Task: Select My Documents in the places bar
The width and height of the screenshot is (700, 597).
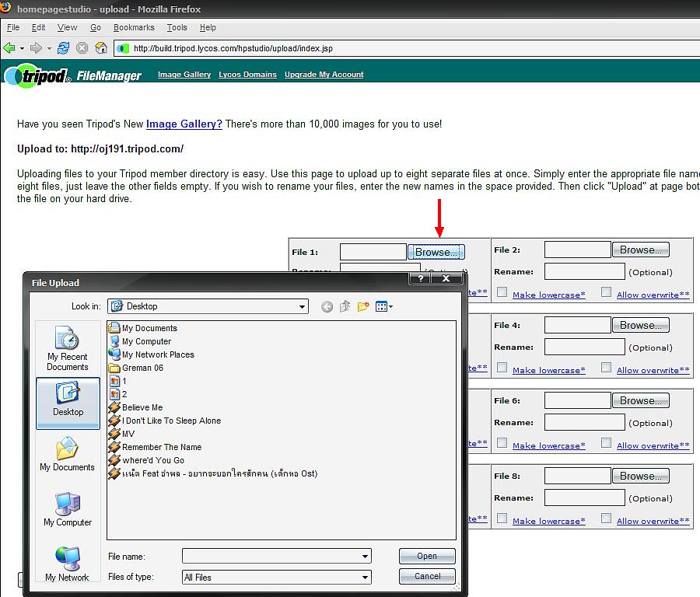Action: (x=68, y=454)
